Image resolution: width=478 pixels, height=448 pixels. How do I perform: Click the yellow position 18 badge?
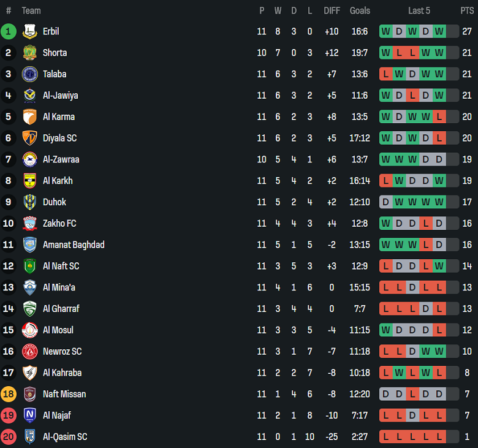coord(9,394)
